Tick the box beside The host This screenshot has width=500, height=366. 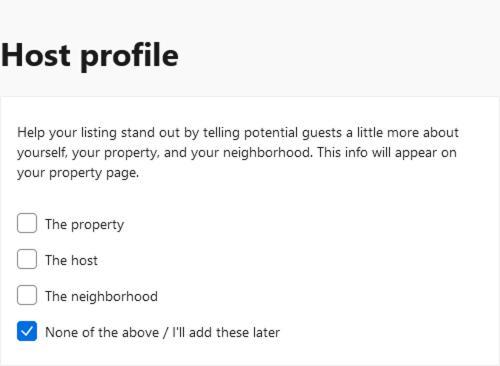pyautogui.click(x=27, y=259)
